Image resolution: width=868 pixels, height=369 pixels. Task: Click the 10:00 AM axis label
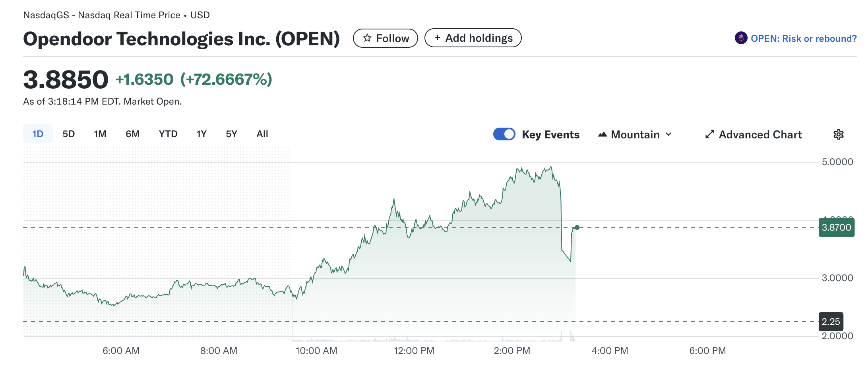[316, 351]
